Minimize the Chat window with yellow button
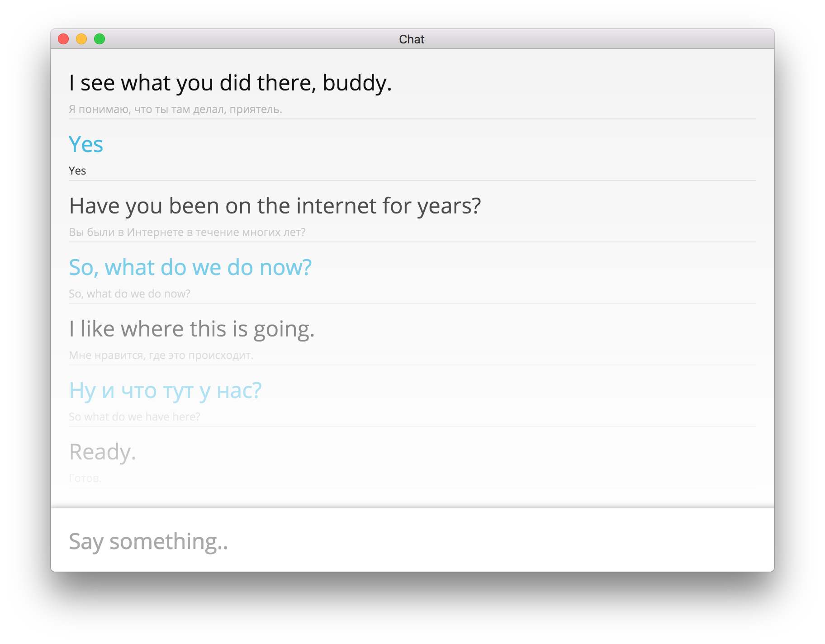This screenshot has height=644, width=825. [x=81, y=39]
